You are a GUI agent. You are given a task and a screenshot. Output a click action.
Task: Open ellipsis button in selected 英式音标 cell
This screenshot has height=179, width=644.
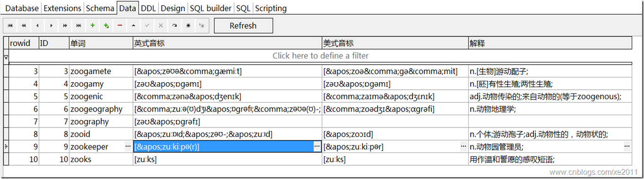(317, 147)
